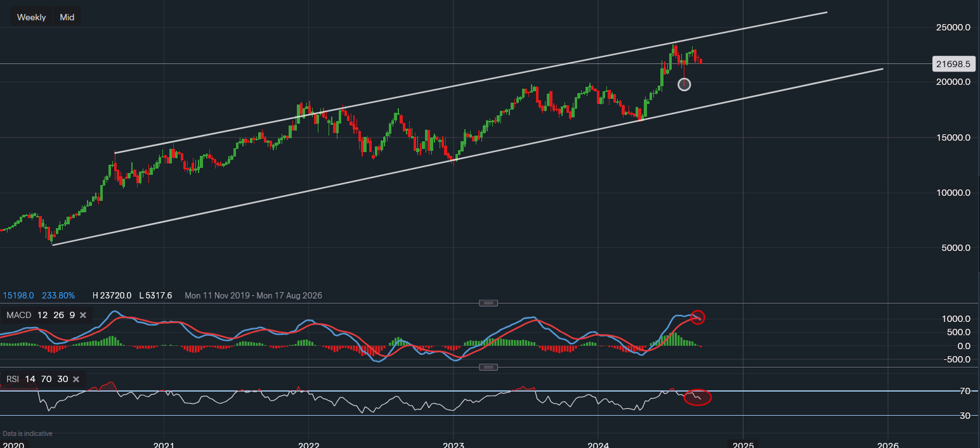Open the Mid price type dropdown
The image size is (980, 448).
[67, 17]
